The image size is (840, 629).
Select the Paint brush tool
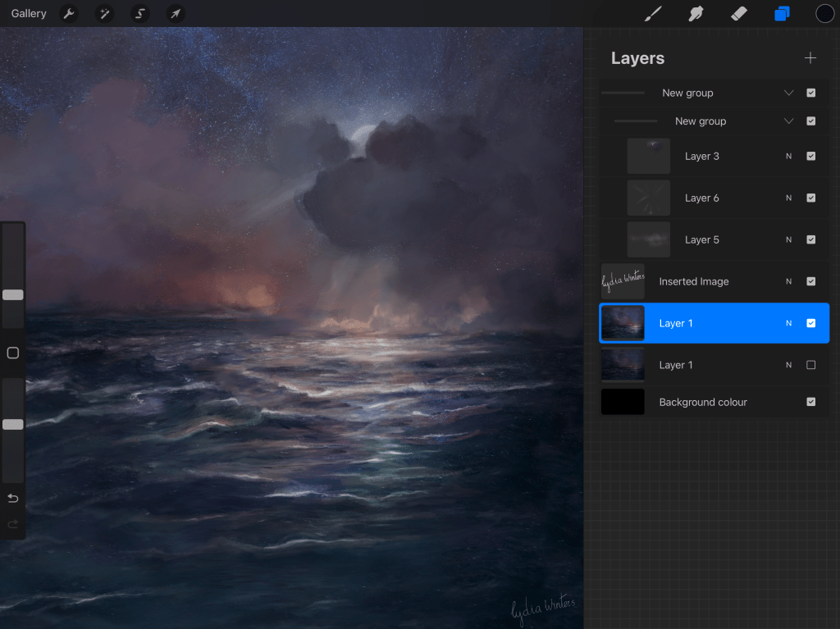point(653,14)
